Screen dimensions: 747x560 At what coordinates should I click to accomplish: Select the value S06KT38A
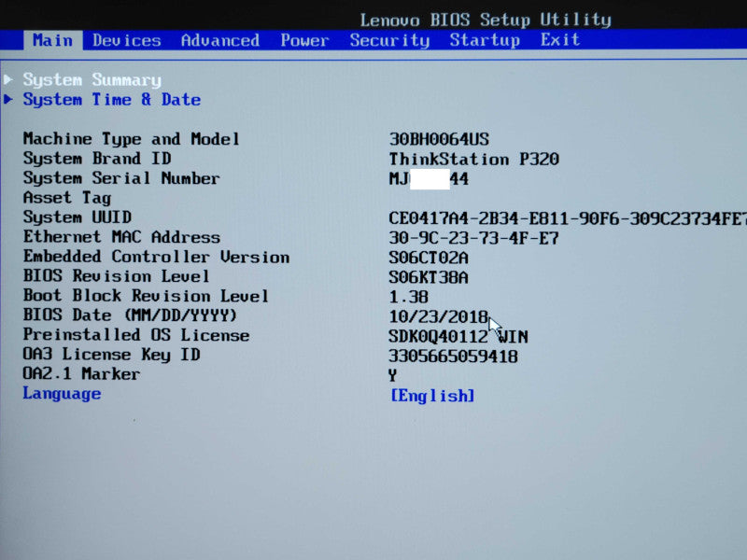coord(429,277)
